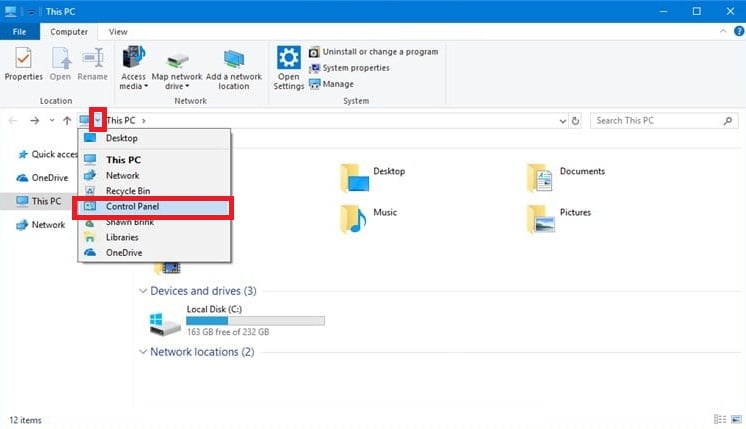
Task: Open the quick access toolbar customize arrow
Action: (x=31, y=12)
